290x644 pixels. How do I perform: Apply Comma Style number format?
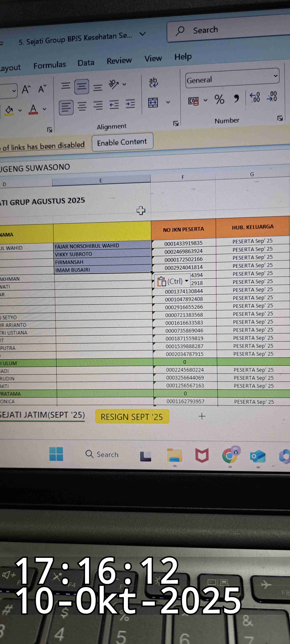[236, 99]
